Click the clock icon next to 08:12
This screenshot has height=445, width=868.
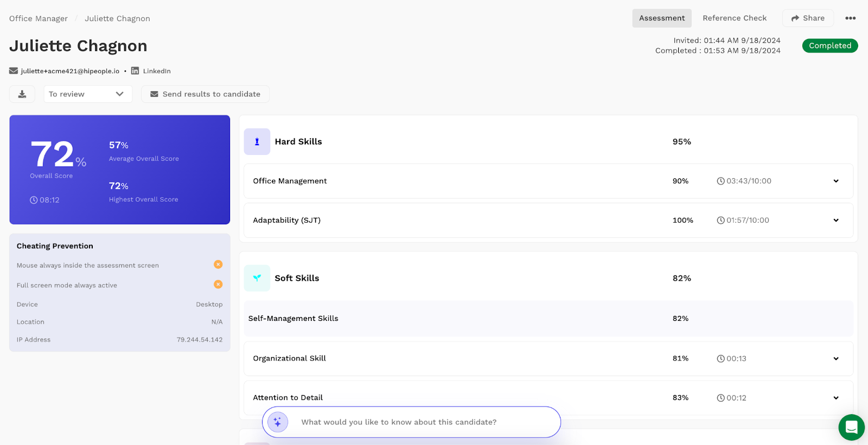[34, 200]
